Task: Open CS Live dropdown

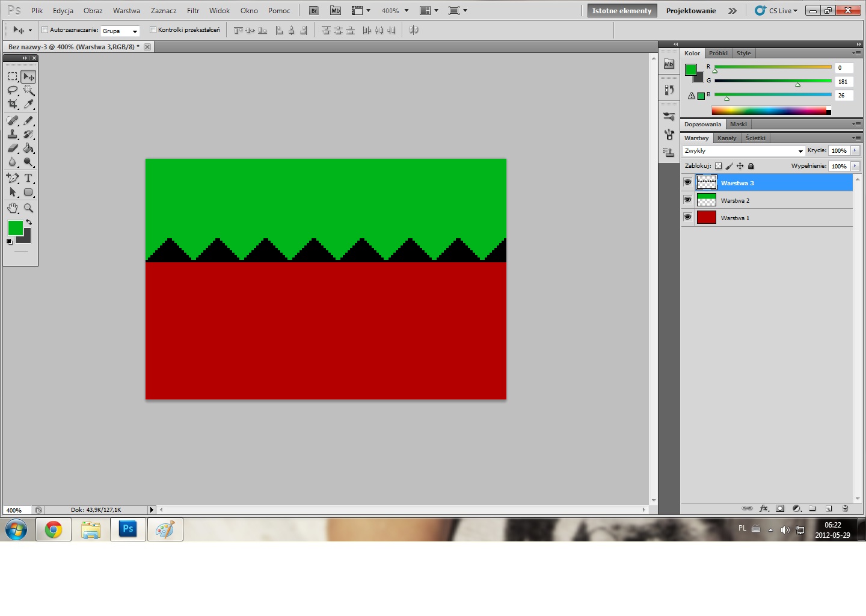Action: tap(776, 11)
